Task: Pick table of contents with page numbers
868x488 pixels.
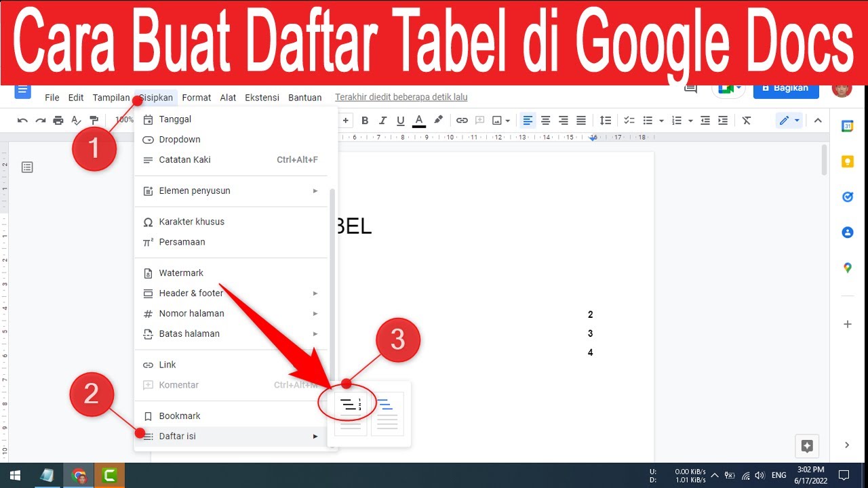Action: click(x=351, y=413)
